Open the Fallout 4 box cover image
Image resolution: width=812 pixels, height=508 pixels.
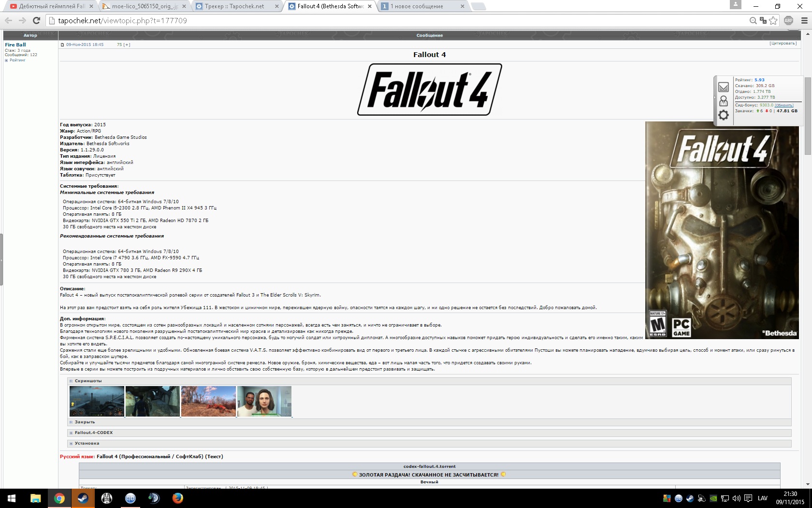click(x=722, y=230)
